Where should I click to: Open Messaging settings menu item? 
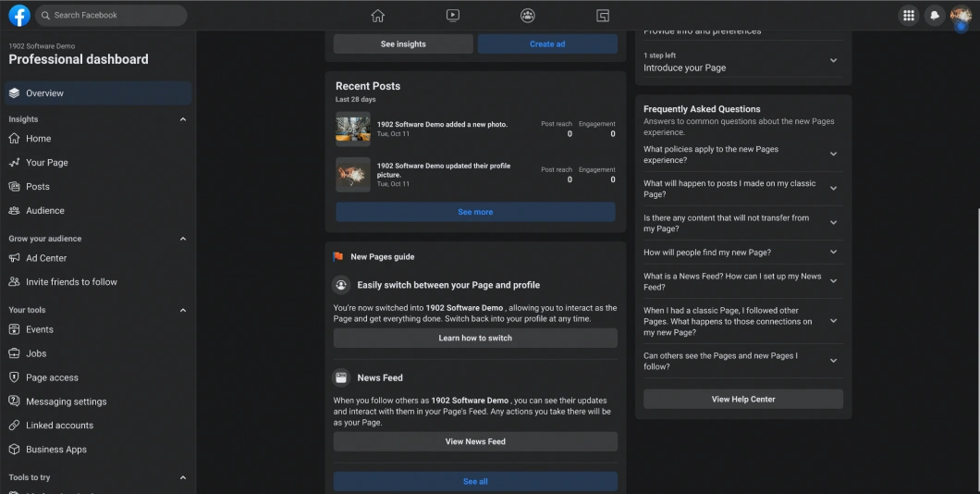(x=98, y=401)
